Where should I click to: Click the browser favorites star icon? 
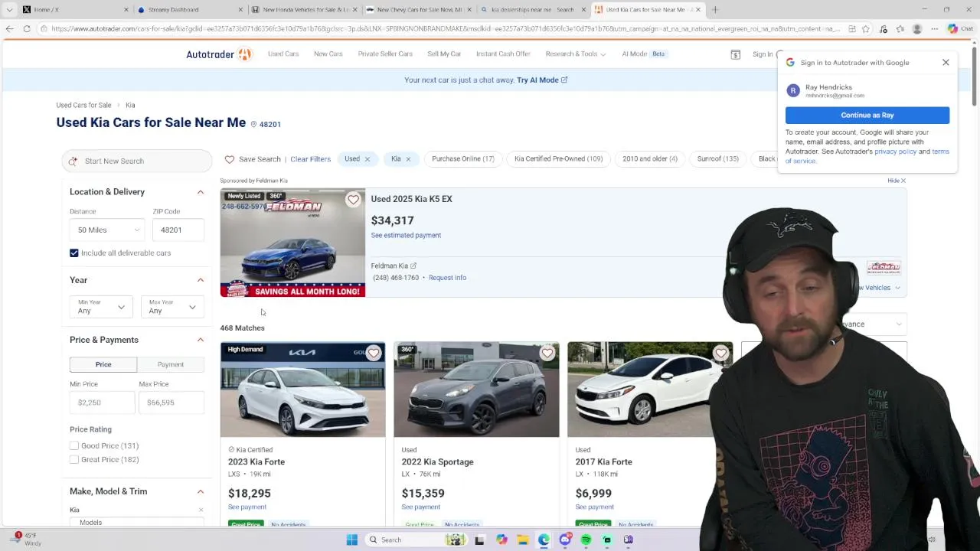point(866,29)
